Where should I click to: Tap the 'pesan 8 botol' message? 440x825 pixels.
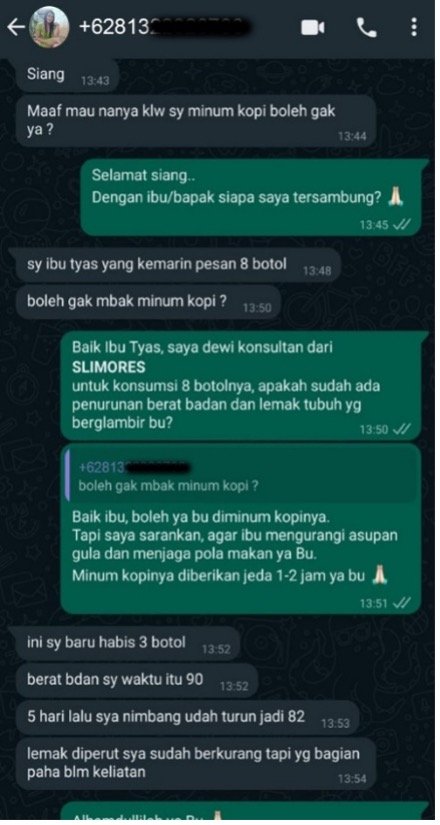(178, 267)
